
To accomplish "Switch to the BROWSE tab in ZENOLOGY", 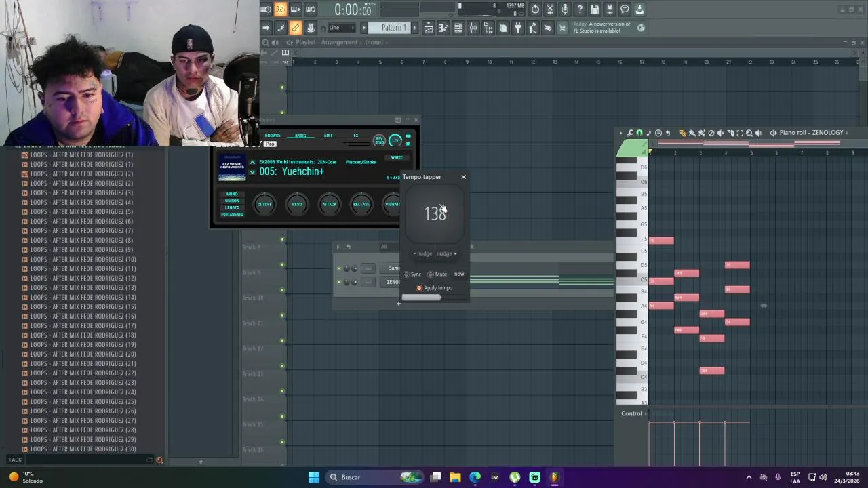I will click(x=273, y=136).
